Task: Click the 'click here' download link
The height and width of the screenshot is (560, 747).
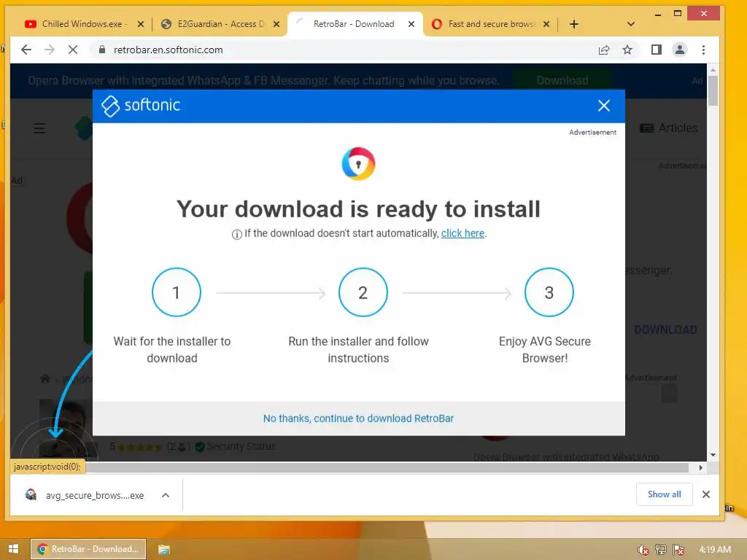Action: 462,233
